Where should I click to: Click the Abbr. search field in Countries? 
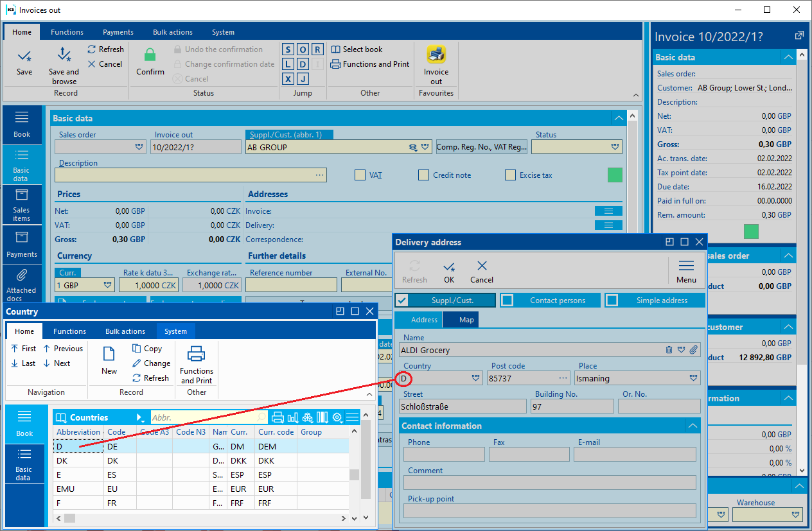click(209, 417)
